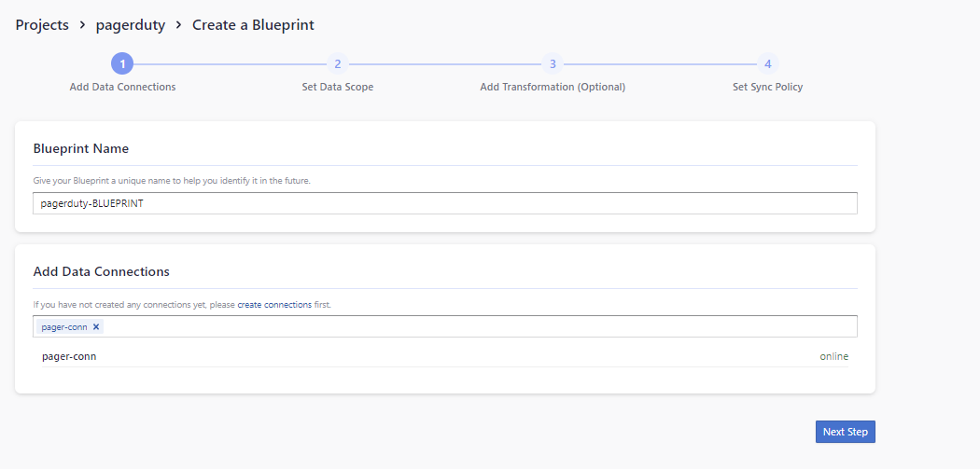Open the data connections multi-select box
This screenshot has width=980, height=469.
point(467,326)
